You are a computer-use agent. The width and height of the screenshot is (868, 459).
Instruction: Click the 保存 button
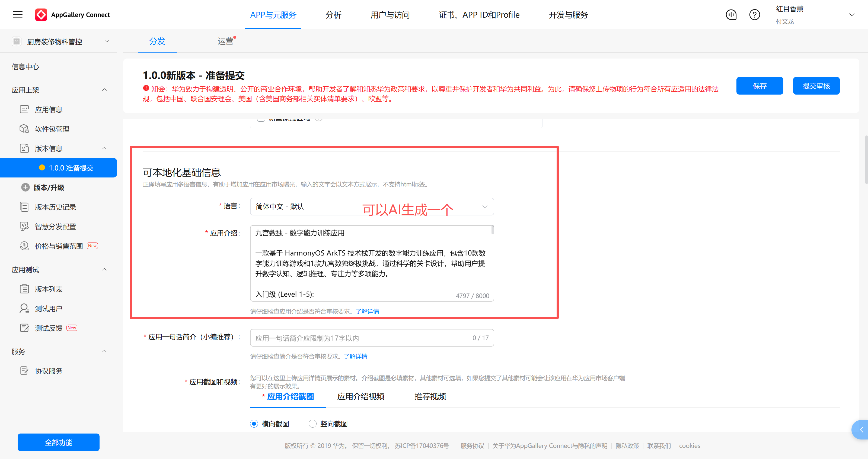pyautogui.click(x=759, y=86)
